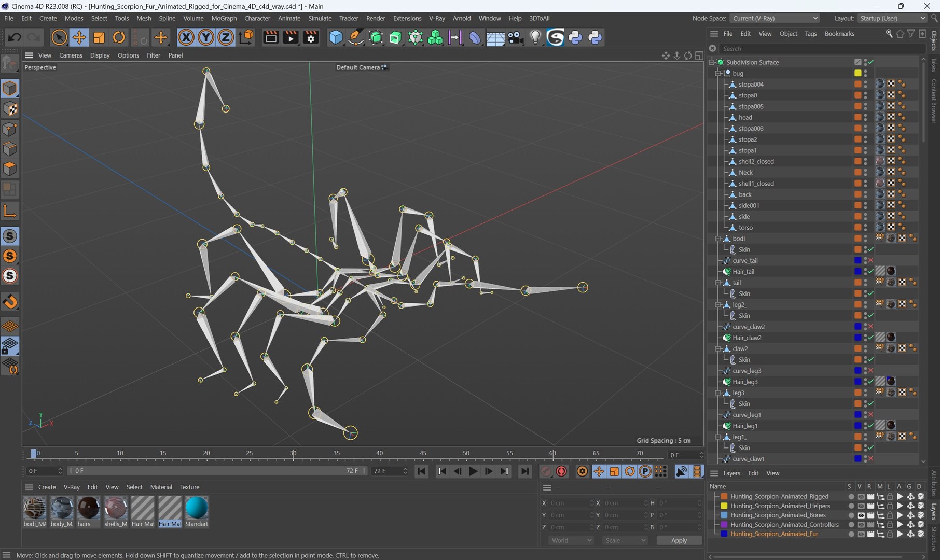The image size is (940, 560).
Task: Click the yellow layer color of bug
Action: coord(858,73)
